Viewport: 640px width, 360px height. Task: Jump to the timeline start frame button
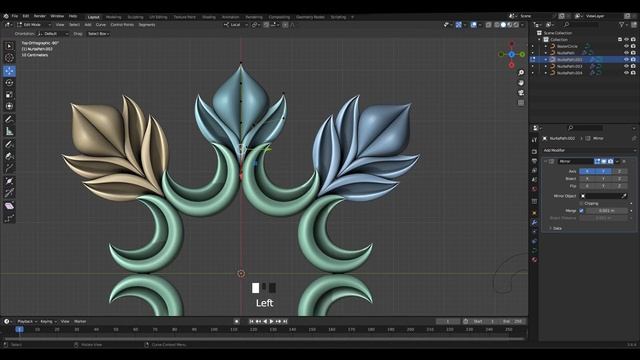click(x=251, y=322)
